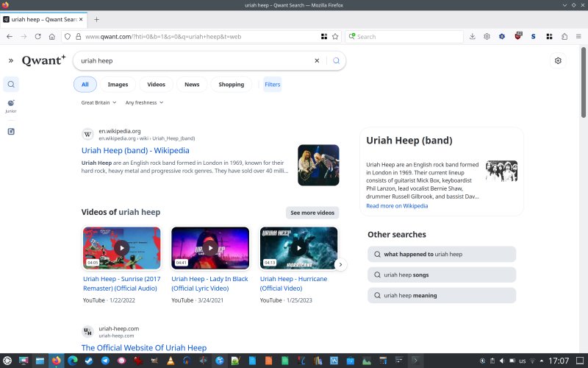
Task: Clear the Qwant search box with X
Action: [x=317, y=60]
